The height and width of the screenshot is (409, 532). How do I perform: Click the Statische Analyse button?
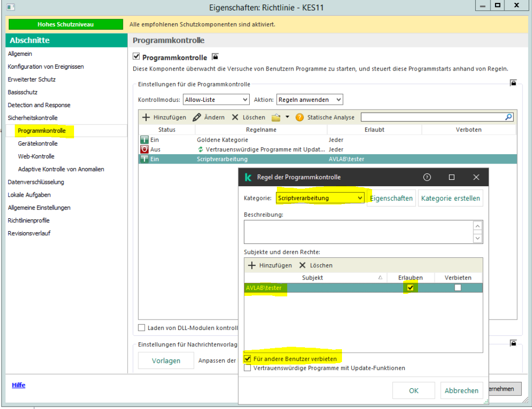[325, 117]
